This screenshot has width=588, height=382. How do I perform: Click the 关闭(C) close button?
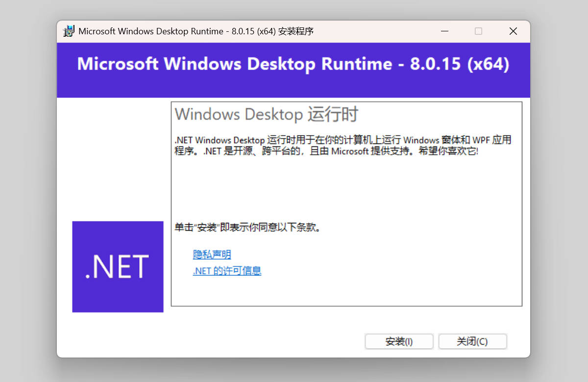(x=472, y=341)
